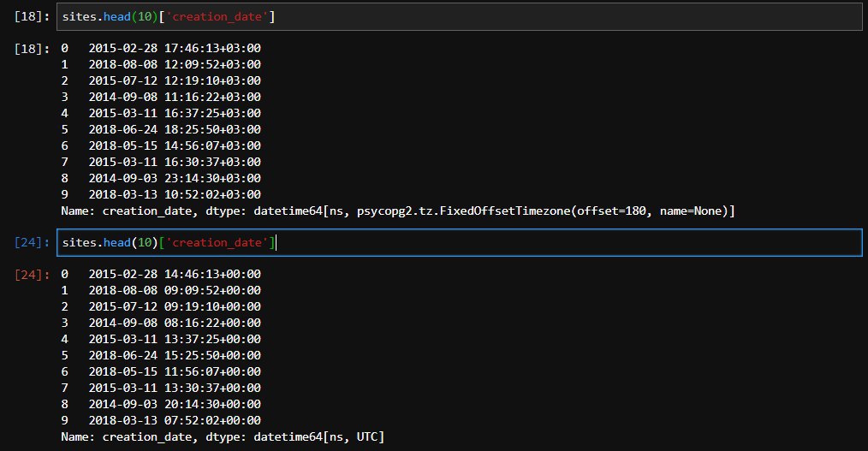Viewport: 868px width, 451px height.
Task: Select the blue [24] input prompt
Action: coord(33,244)
